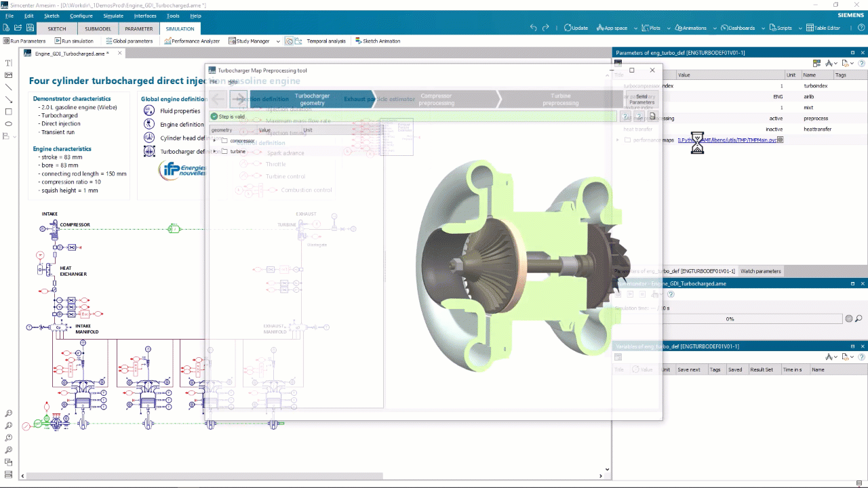Expand the turbine tree node

pos(215,152)
